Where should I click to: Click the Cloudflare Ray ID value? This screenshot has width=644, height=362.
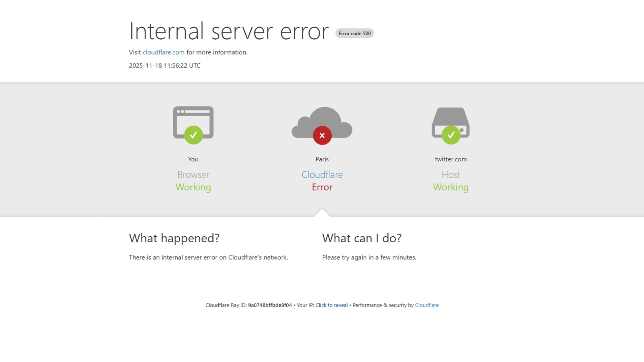(x=270, y=305)
